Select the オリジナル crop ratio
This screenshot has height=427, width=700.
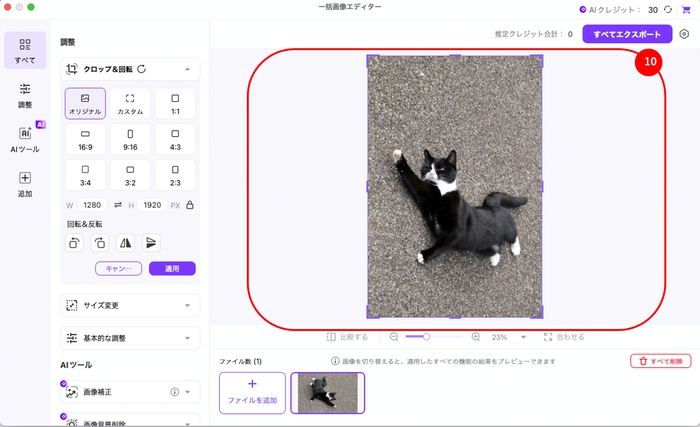[x=85, y=104]
